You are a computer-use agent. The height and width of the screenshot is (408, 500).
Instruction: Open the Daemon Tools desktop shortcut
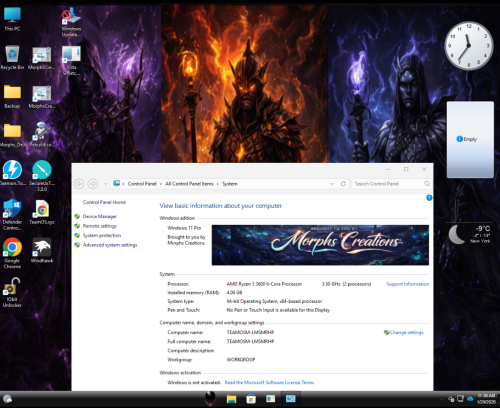12,173
